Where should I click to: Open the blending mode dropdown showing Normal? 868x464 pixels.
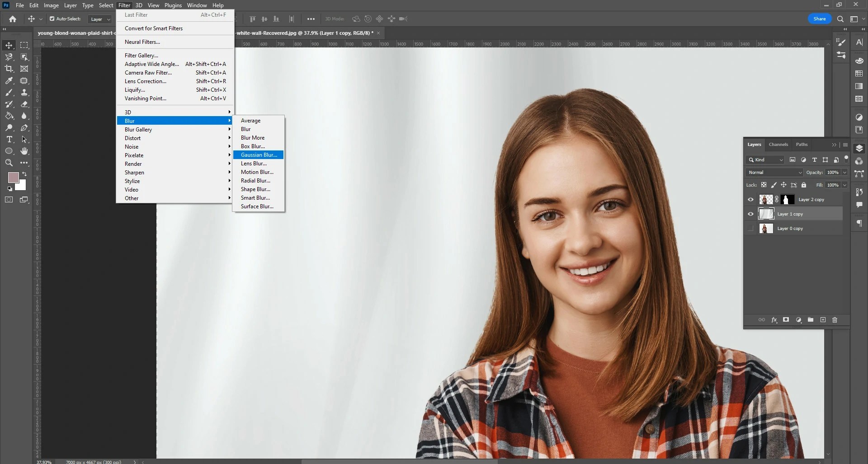pyautogui.click(x=774, y=172)
